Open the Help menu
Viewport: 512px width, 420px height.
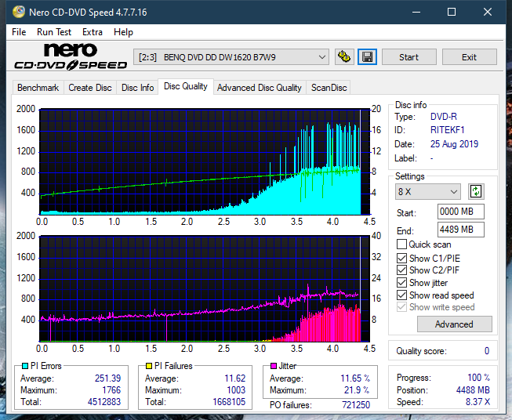pyautogui.click(x=123, y=32)
